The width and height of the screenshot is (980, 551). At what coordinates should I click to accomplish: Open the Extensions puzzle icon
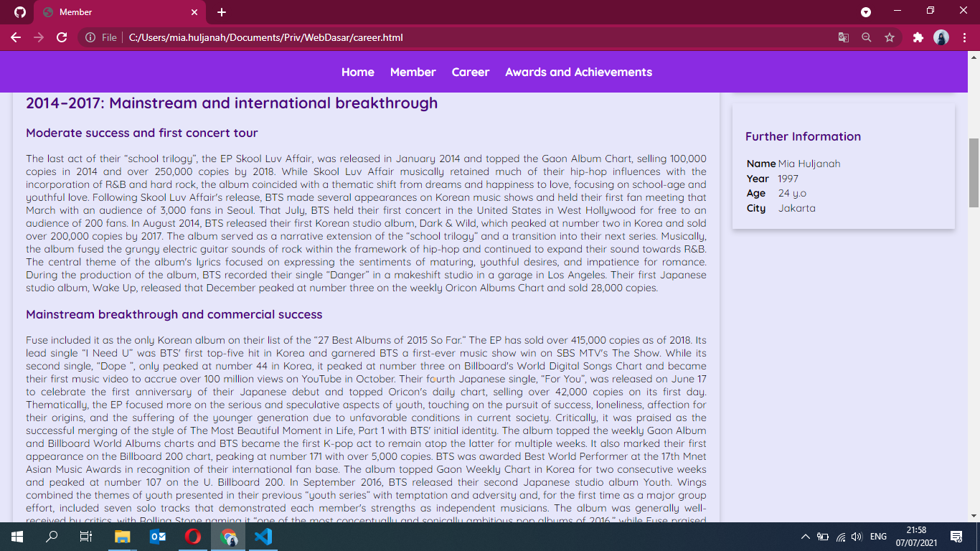pos(918,37)
